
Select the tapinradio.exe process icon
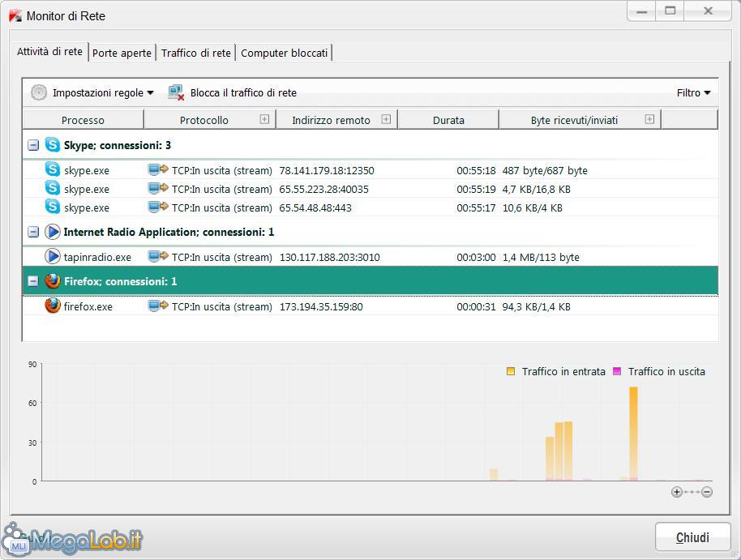point(53,257)
